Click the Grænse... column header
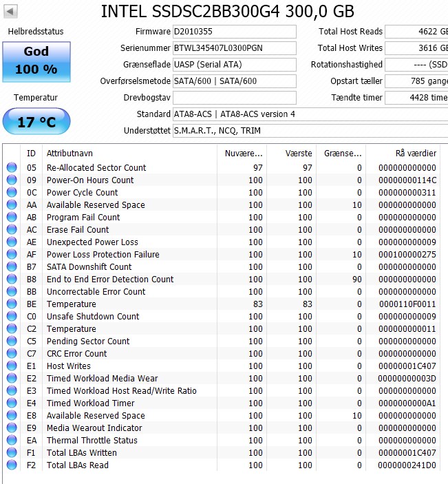Viewport: 448px width, 484px height. 341,153
